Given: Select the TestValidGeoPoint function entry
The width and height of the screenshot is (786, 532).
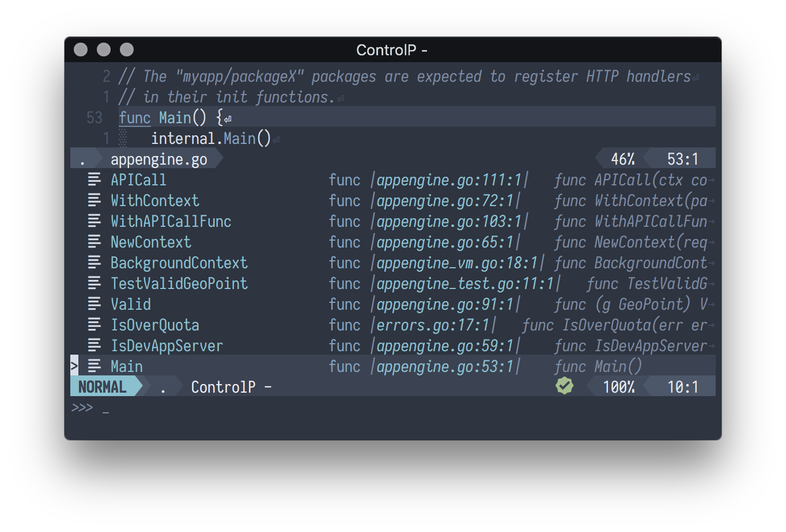Looking at the screenshot, I should (179, 283).
